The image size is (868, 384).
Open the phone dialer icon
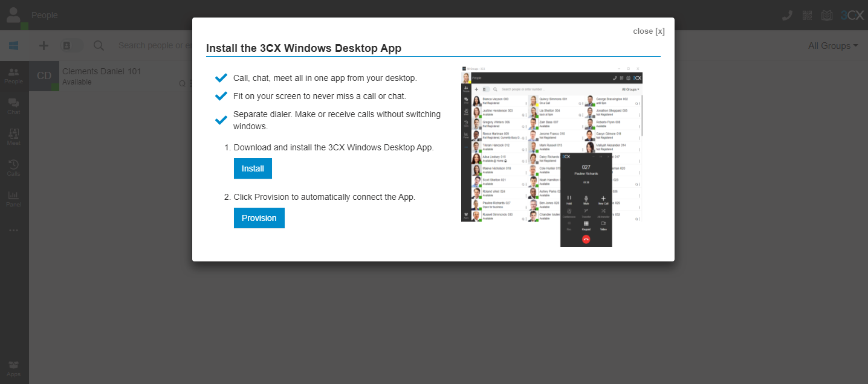[787, 16]
